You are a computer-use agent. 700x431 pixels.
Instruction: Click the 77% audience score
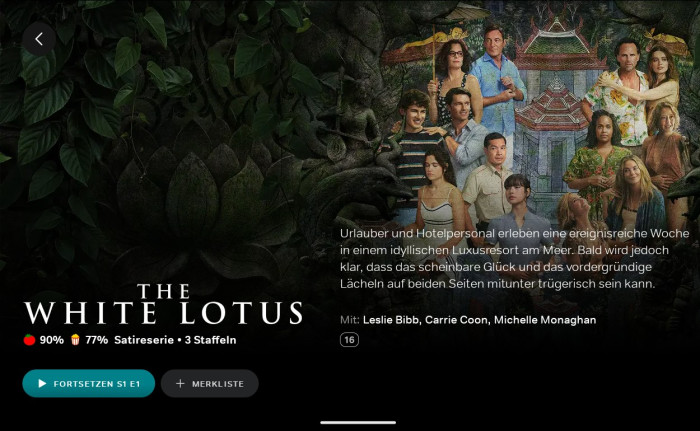(x=96, y=340)
